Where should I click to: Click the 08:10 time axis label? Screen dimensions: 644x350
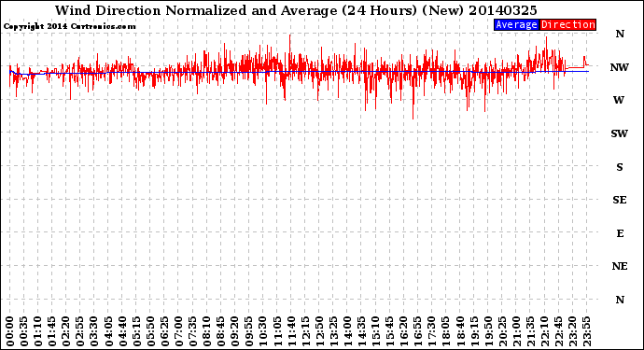(x=207, y=331)
